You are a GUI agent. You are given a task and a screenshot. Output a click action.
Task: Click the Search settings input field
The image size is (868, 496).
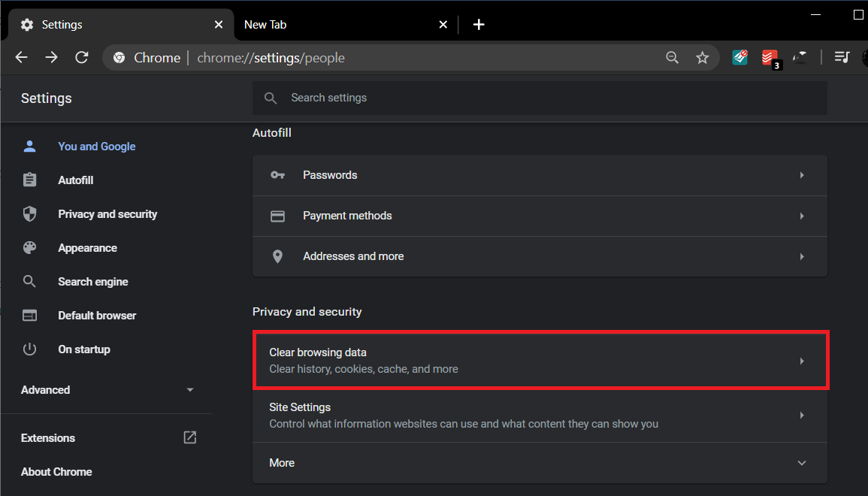click(540, 98)
